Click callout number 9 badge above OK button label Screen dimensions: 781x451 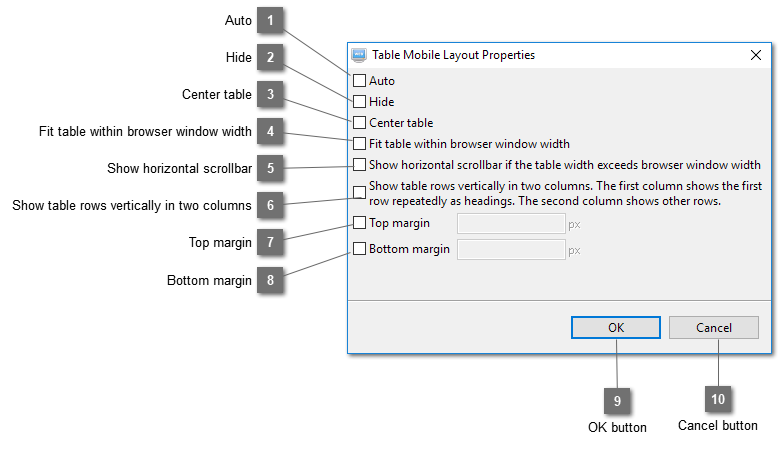617,401
